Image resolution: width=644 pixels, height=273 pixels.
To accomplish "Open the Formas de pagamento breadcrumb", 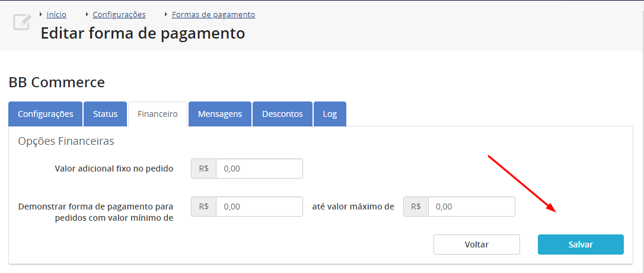I will pos(213,14).
